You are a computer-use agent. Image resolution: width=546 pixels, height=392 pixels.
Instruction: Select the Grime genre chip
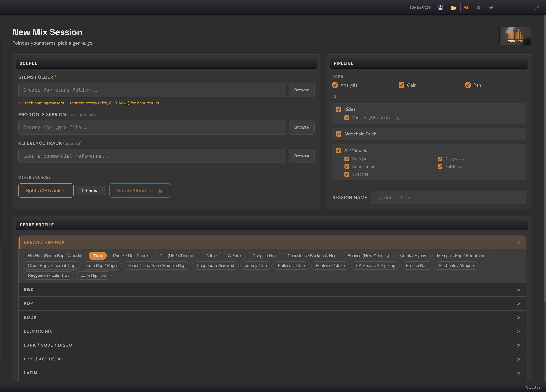[x=211, y=256]
